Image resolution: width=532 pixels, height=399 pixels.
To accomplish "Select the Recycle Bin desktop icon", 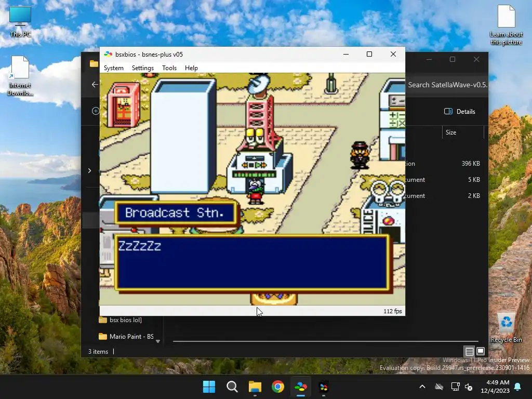I will 506,328.
